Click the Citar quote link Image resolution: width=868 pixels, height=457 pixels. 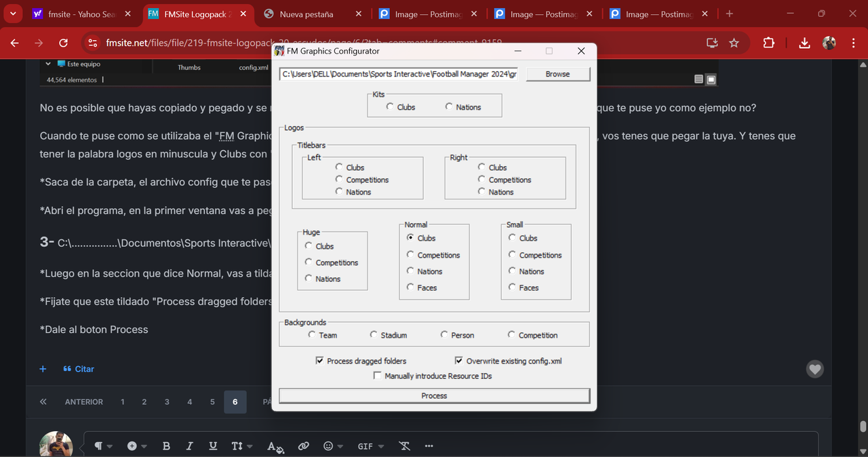79,369
